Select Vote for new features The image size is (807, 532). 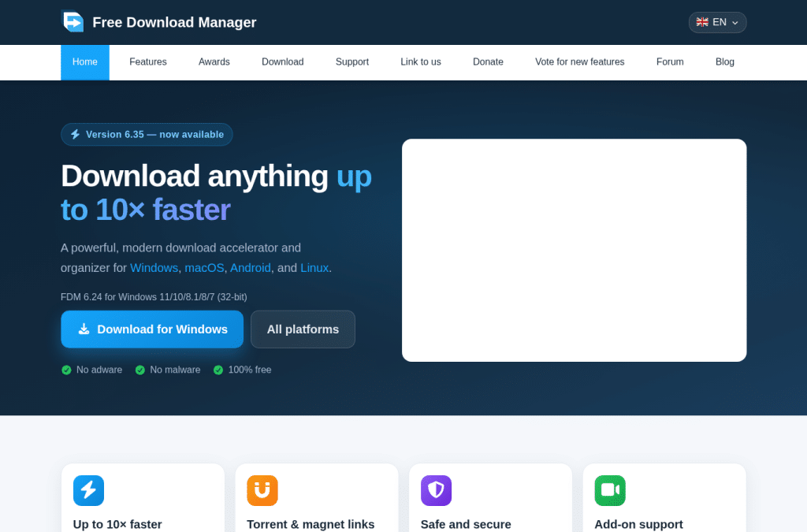coord(579,61)
